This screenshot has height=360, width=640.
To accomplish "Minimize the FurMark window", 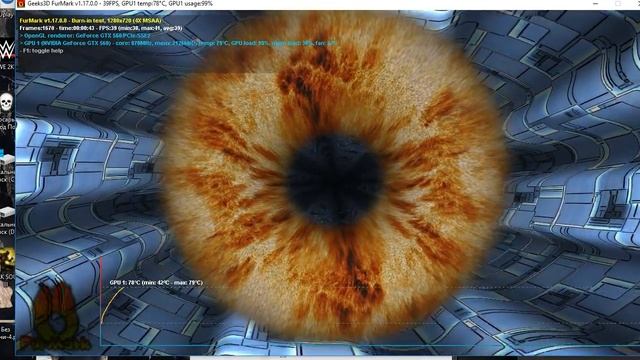I will tap(595, 4).
